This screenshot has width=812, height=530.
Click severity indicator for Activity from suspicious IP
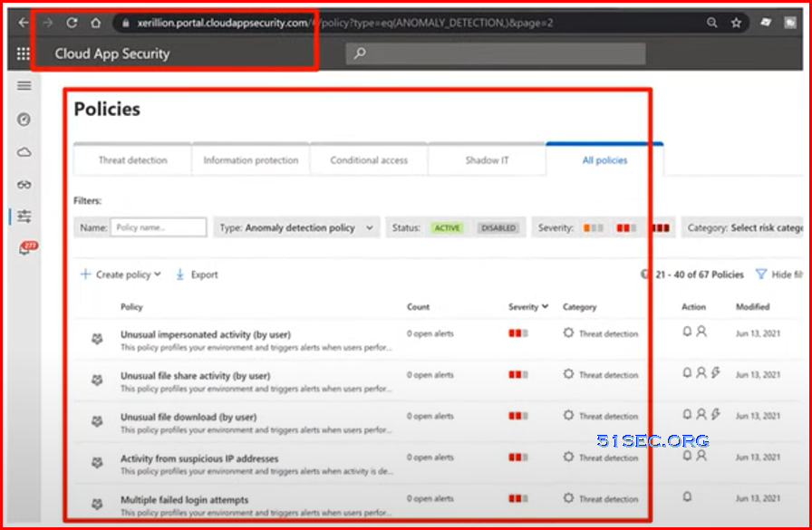click(517, 457)
